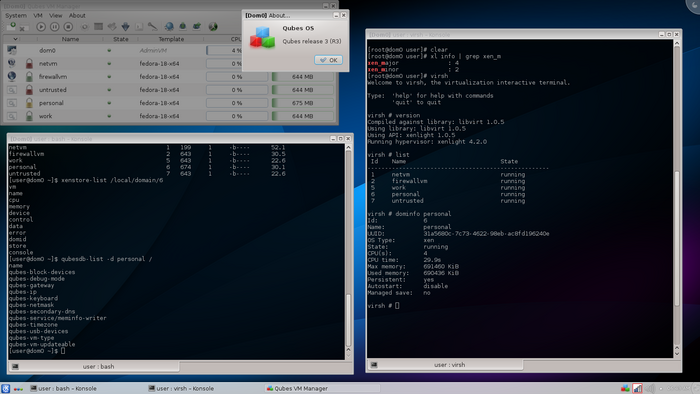This screenshot has height=394, width=700.
Task: Click desktop toolbox cashew in top-right corner
Action: [693, 5]
